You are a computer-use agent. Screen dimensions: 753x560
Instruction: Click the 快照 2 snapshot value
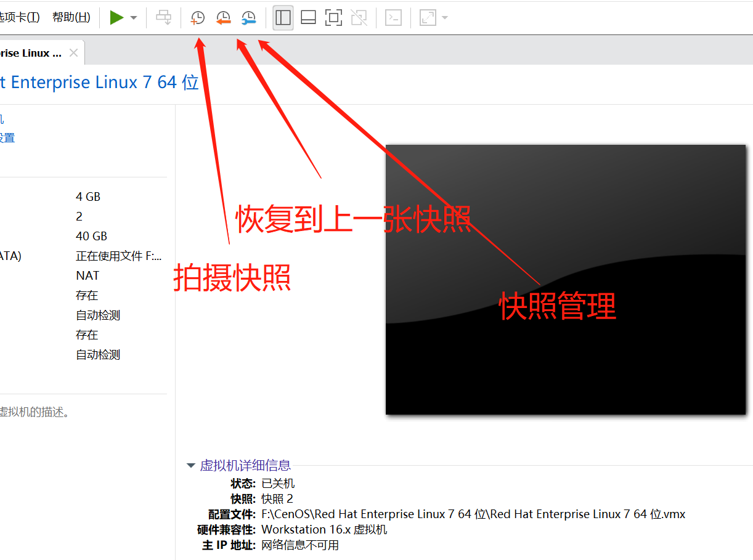[x=277, y=498]
